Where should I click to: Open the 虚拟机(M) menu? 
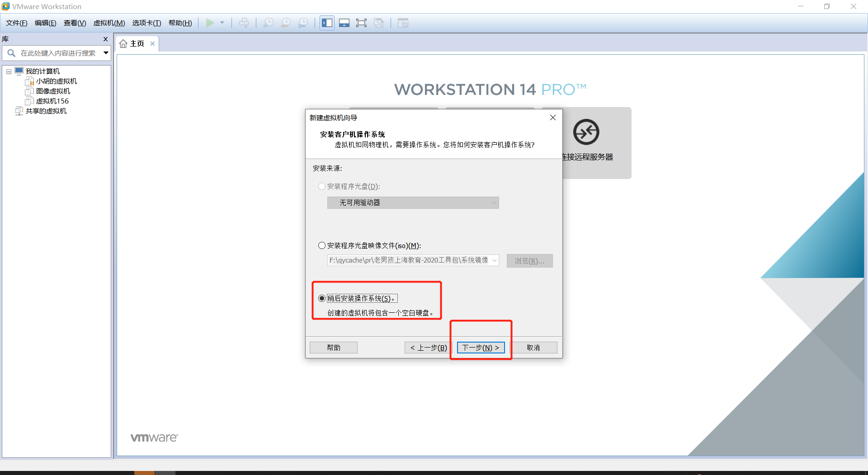(x=109, y=23)
